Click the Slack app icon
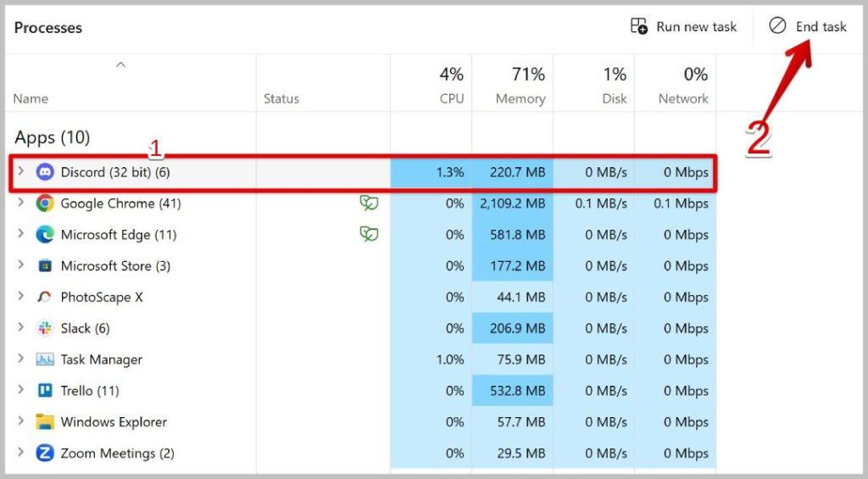This screenshot has width=868, height=479. pyautogui.click(x=45, y=328)
